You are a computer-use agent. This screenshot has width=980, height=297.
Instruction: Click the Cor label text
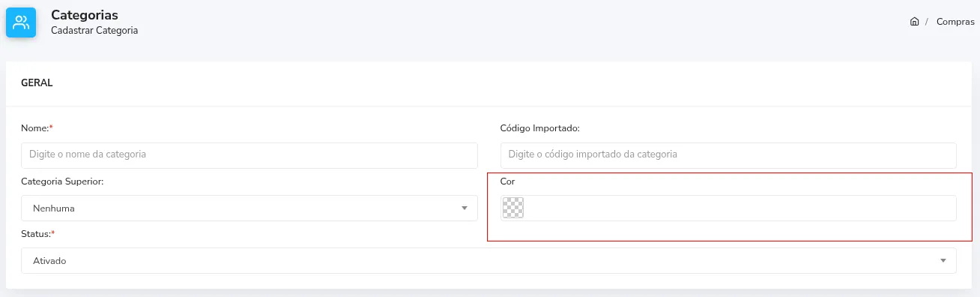[x=507, y=181]
